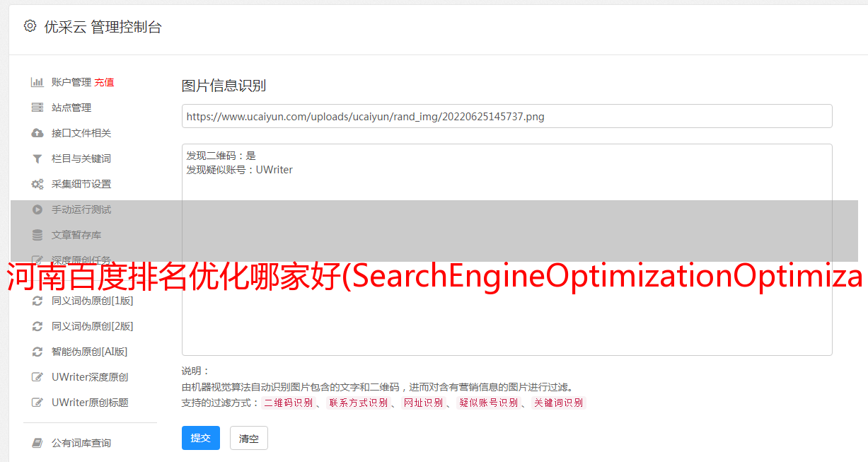Click the refresh icon for 智能伪原创[AI版]
This screenshot has height=462, width=868.
coord(37,352)
